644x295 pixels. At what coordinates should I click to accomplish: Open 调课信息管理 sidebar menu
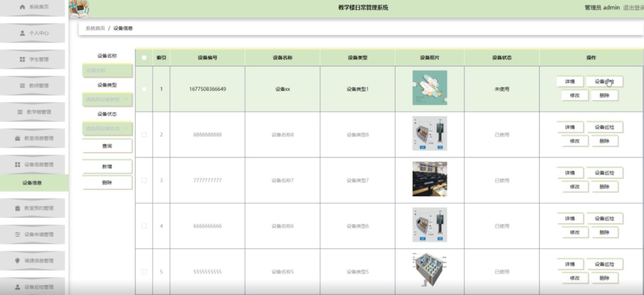coord(32,261)
